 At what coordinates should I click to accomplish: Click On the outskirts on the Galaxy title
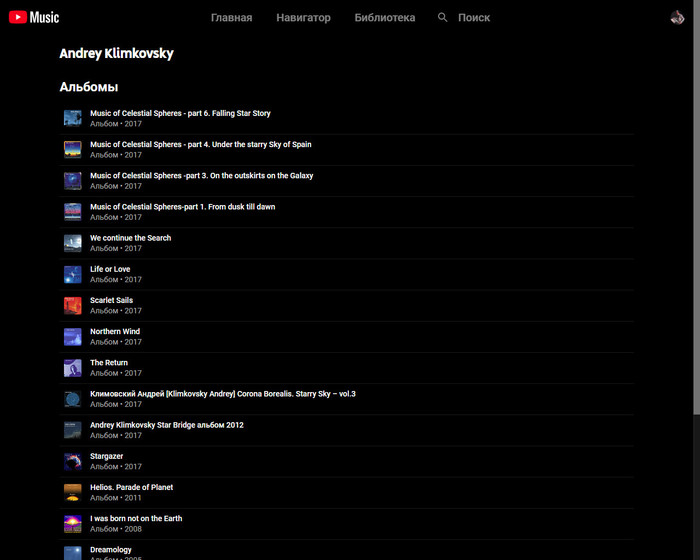pyautogui.click(x=201, y=176)
